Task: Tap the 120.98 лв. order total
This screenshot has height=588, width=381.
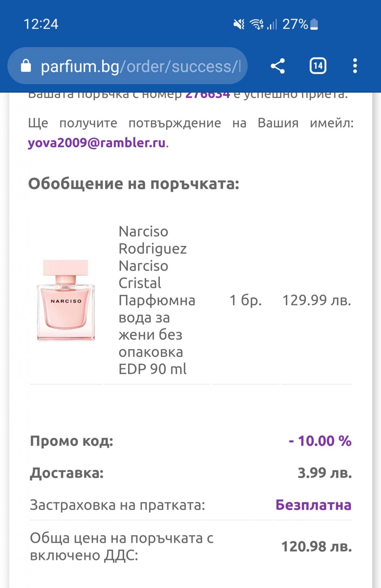Action: (317, 546)
